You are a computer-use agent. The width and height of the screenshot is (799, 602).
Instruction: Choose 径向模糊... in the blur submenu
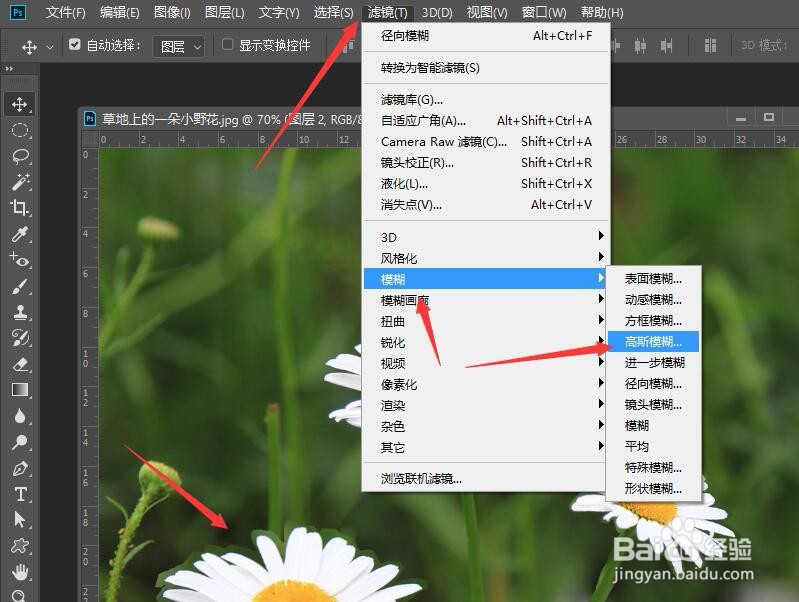pos(653,383)
